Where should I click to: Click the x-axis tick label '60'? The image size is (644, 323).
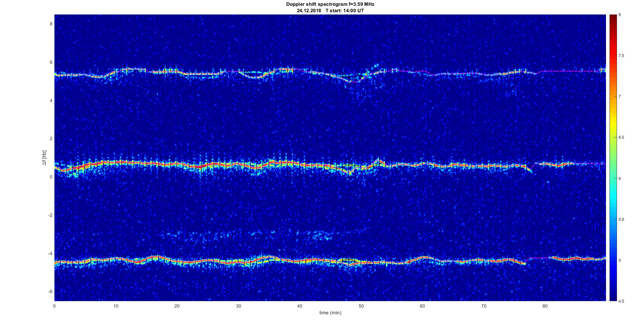pyautogui.click(x=422, y=306)
